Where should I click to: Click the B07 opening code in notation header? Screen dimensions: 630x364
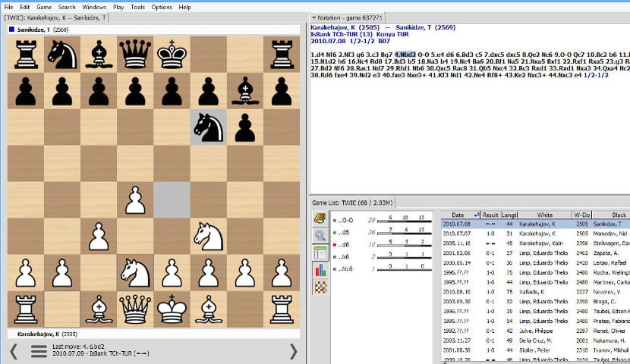point(384,41)
